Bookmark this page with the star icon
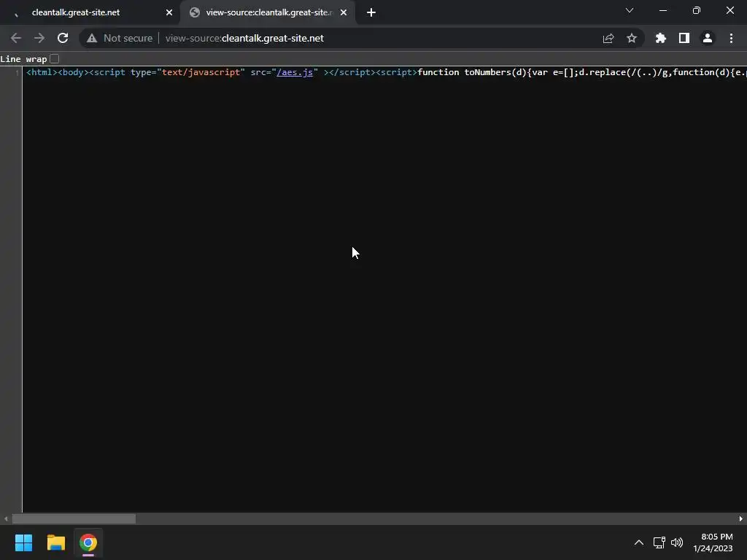The height and width of the screenshot is (560, 747). (x=632, y=38)
